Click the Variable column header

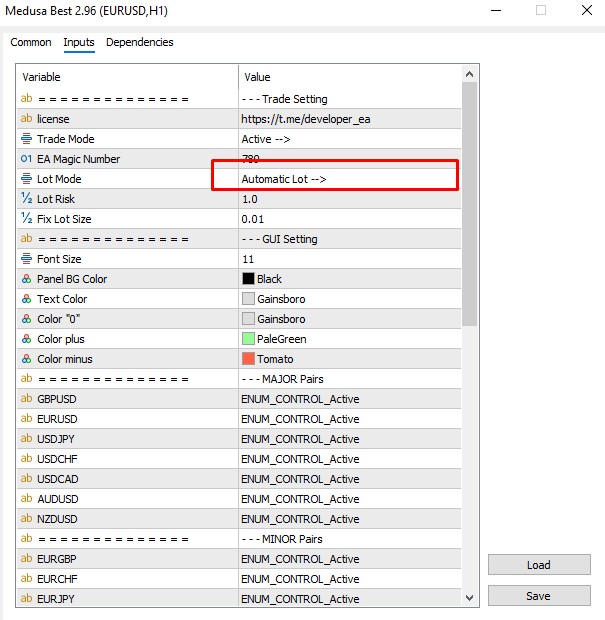coord(127,77)
